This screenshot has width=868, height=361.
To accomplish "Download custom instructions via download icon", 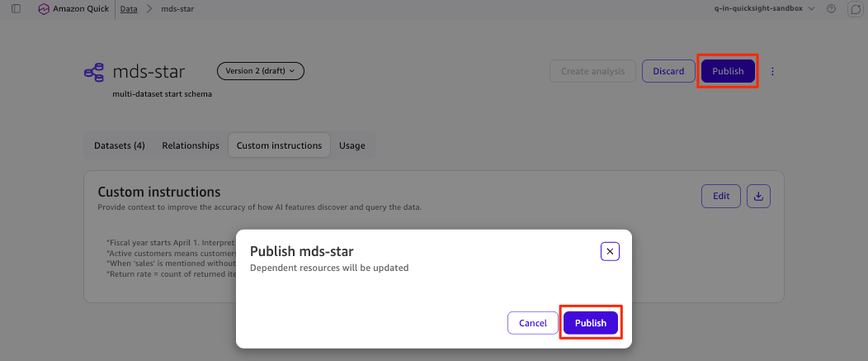I will pos(758,197).
